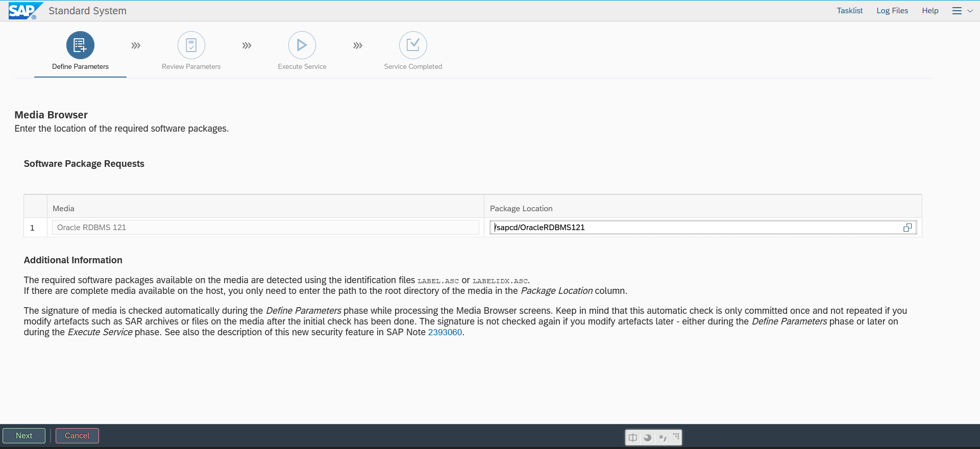This screenshot has height=449, width=980.
Task: Toggle the punctuation mode icon in IME bar
Action: 663,437
